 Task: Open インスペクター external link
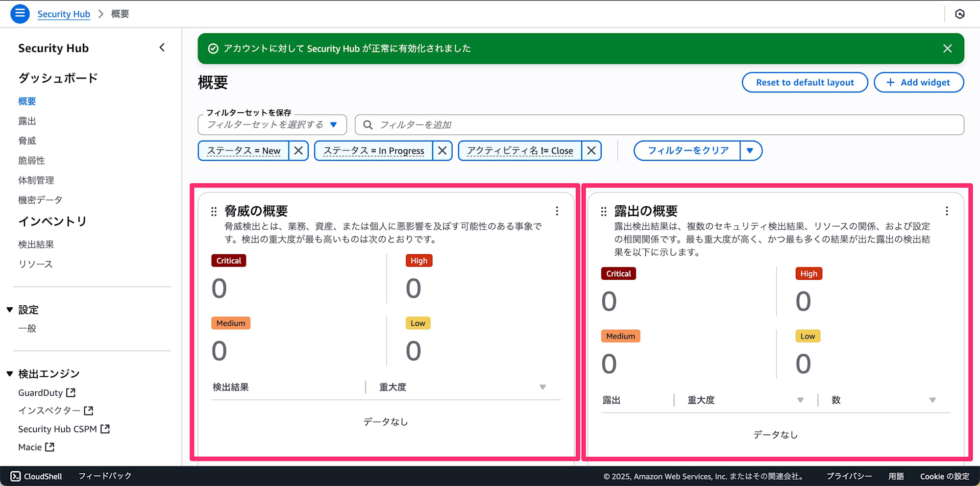pos(56,411)
